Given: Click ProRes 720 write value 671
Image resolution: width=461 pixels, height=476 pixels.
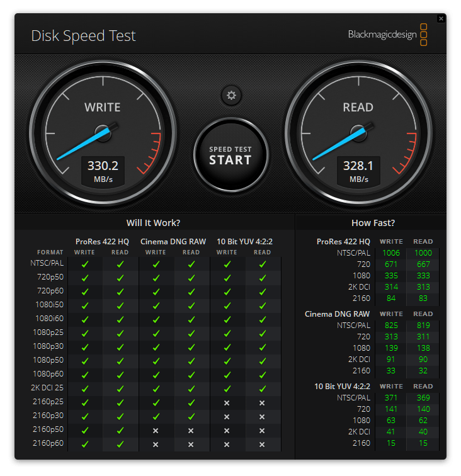Looking at the screenshot, I should click(391, 264).
